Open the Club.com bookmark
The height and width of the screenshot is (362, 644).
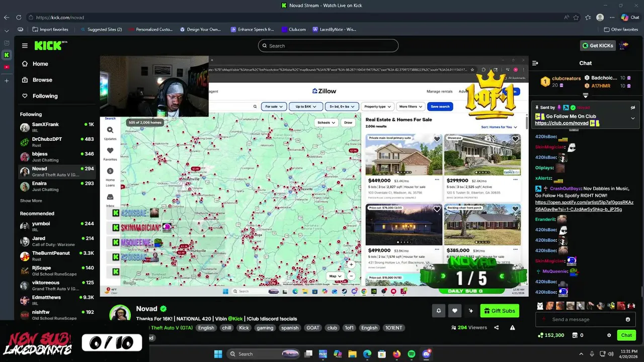(294, 30)
